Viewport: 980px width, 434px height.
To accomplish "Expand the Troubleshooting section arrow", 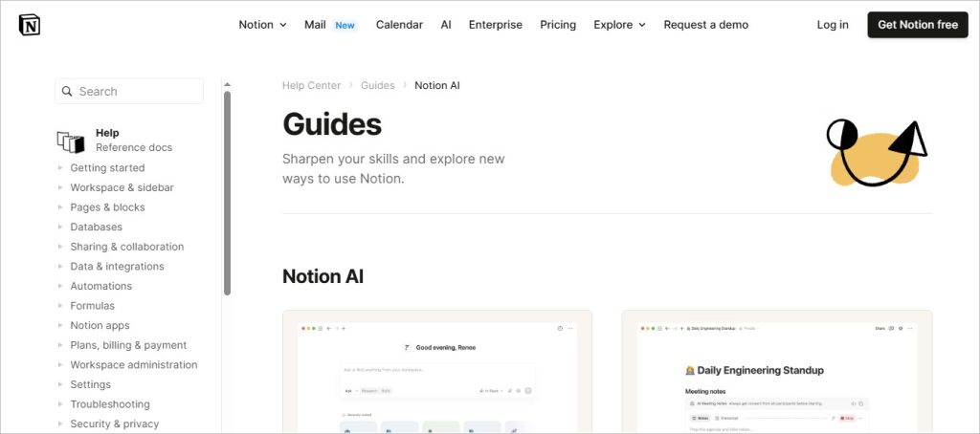I will pos(60,403).
